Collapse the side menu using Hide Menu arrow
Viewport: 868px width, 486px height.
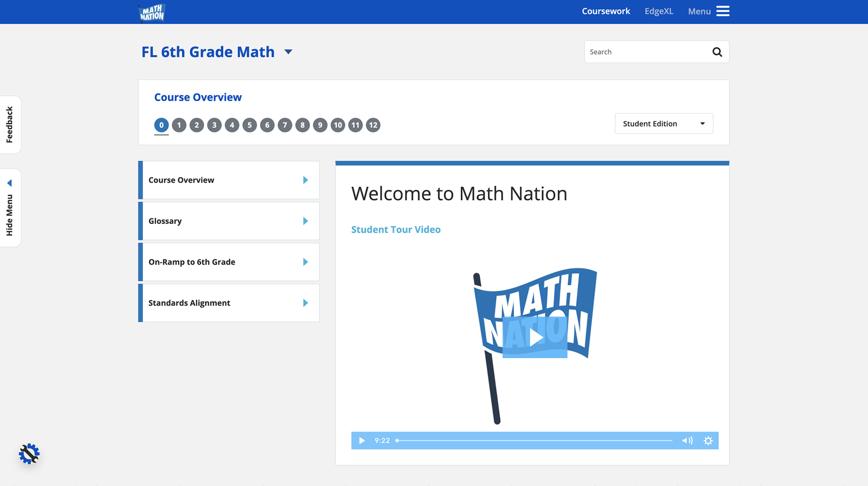[x=9, y=183]
